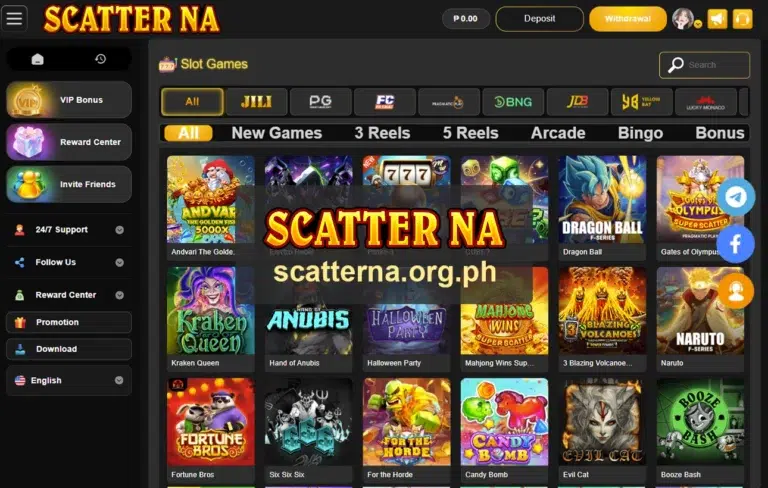This screenshot has height=488, width=768.
Task: Click the game search field
Action: [704, 65]
